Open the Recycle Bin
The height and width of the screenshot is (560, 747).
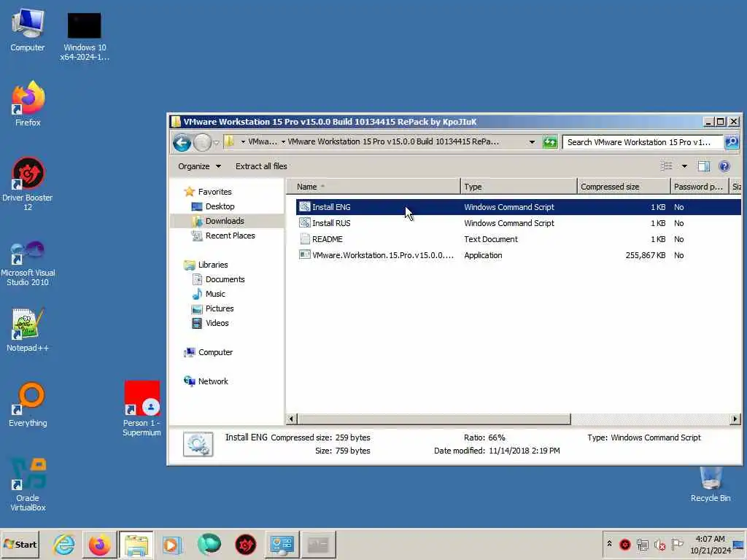point(711,485)
